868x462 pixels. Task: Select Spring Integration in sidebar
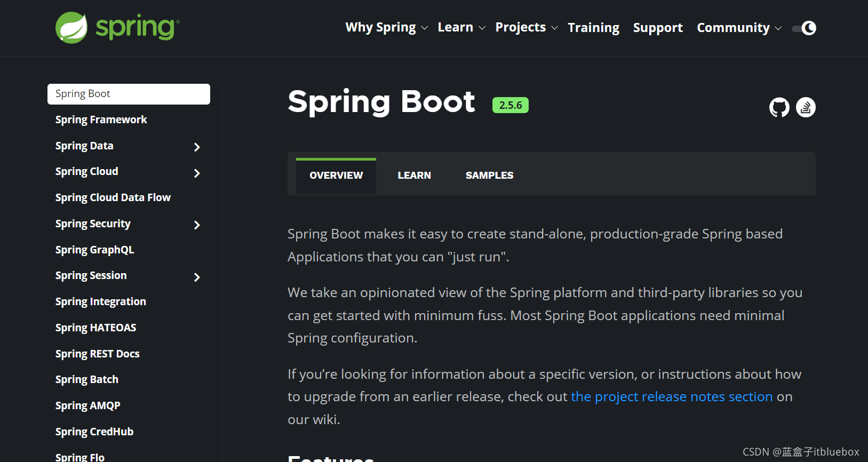(x=101, y=302)
